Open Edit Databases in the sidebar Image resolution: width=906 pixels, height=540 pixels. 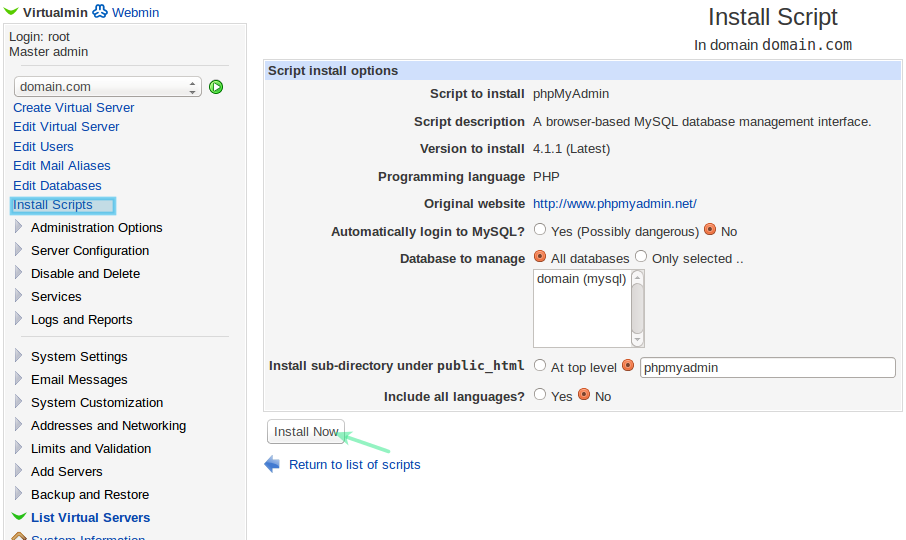pyautogui.click(x=57, y=185)
